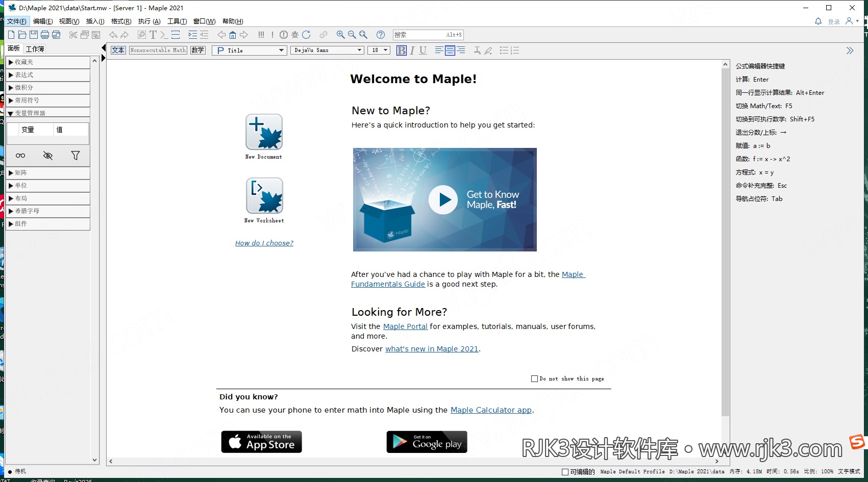This screenshot has height=482, width=868.
Task: Expand the 收藏夹 palette
Action: (48, 62)
